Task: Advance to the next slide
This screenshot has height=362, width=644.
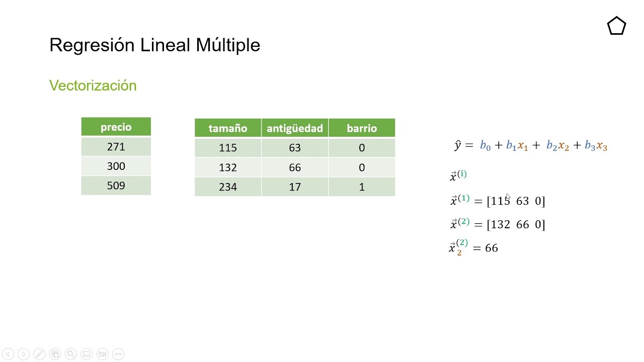Action: tap(23, 354)
